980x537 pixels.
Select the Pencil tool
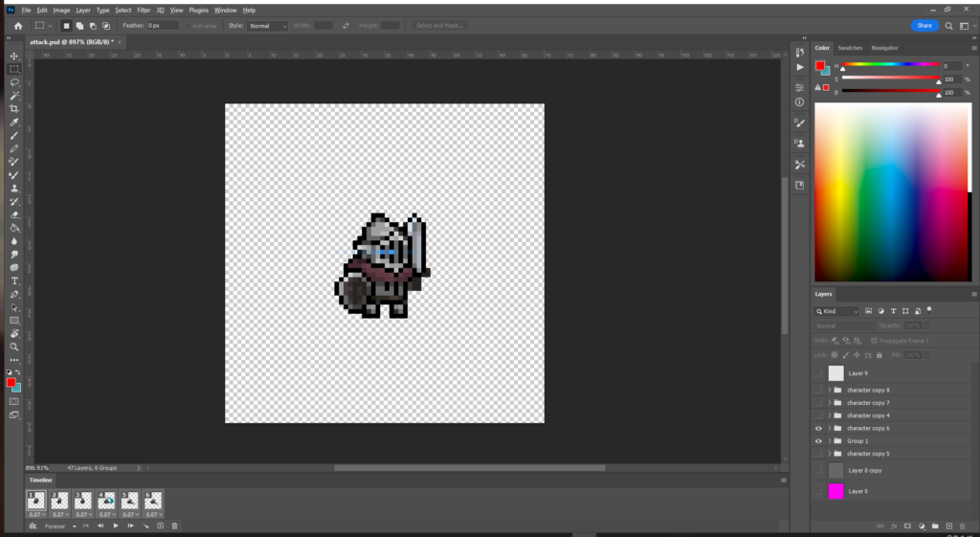tap(13, 148)
